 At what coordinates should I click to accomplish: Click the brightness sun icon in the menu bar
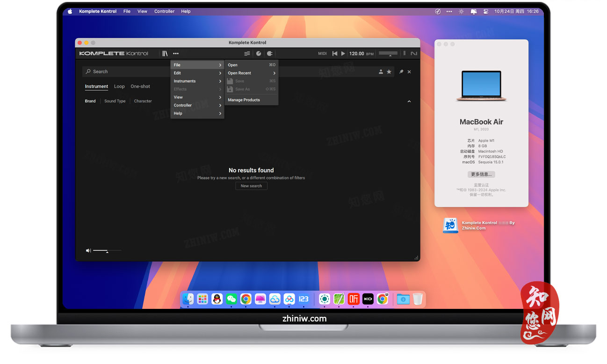pyautogui.click(x=462, y=11)
